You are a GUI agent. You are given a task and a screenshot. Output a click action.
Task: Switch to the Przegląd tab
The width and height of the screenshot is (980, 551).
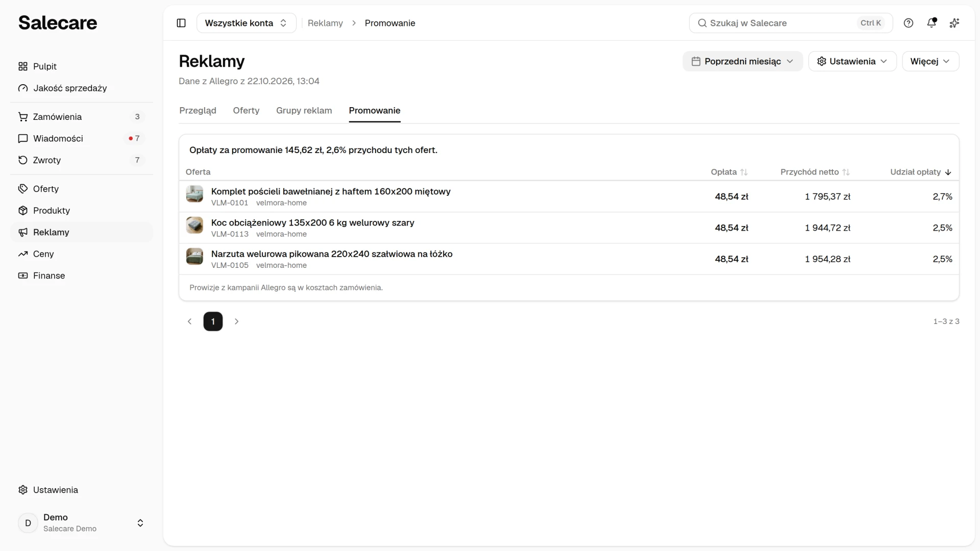pyautogui.click(x=198, y=111)
